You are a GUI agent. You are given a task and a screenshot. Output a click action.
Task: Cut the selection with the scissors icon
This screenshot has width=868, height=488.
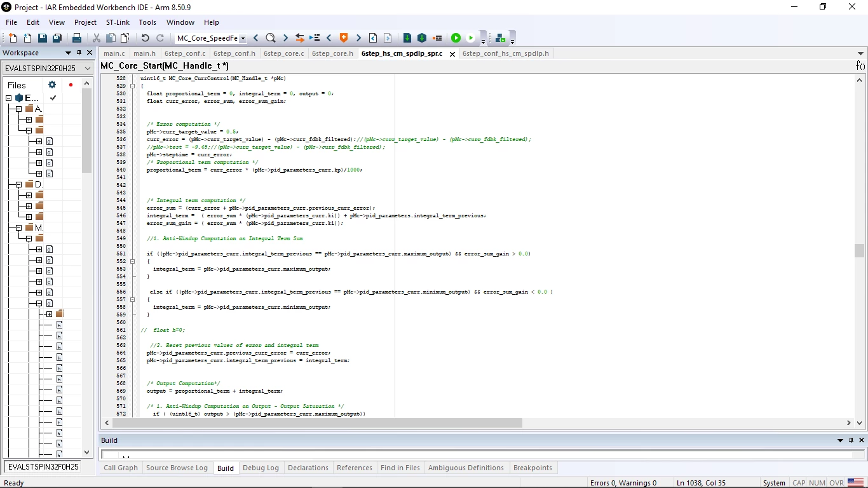(97, 38)
